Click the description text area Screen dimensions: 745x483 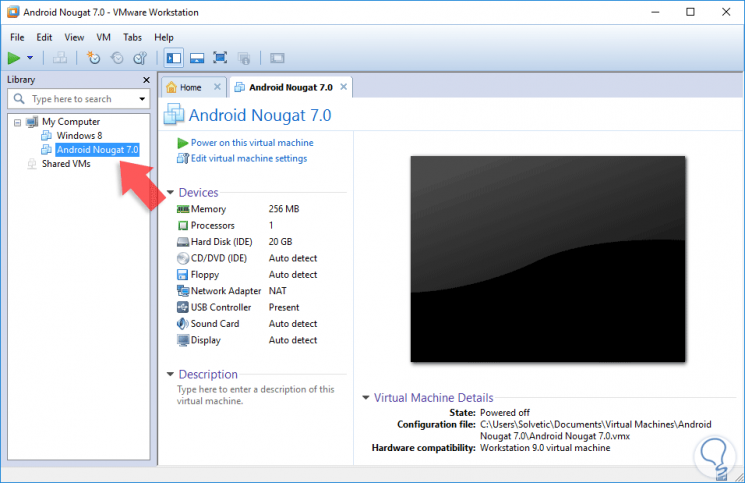(x=256, y=395)
